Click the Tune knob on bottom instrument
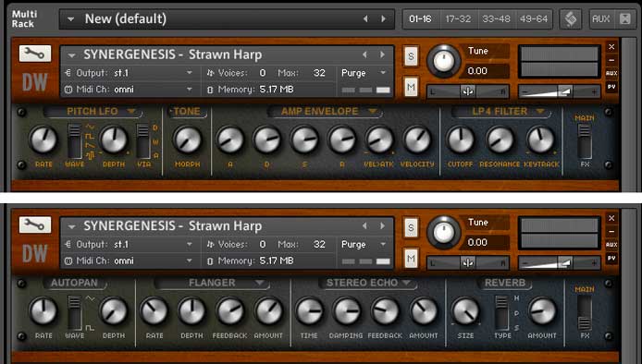 [x=443, y=233]
